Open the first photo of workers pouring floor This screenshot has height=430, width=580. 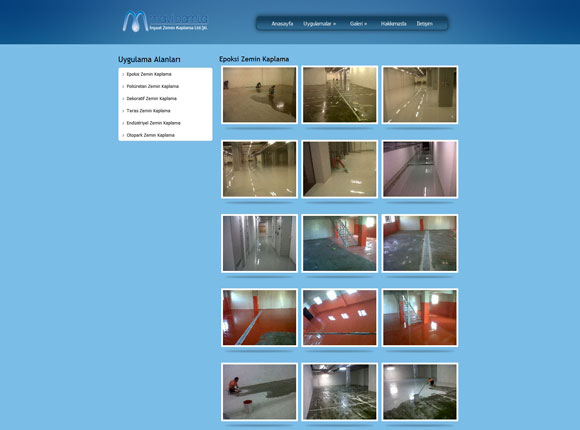pyautogui.click(x=259, y=95)
